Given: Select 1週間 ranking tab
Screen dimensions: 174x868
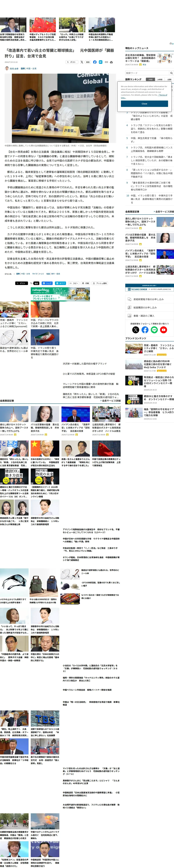Looking at the screenshot, I should (169, 80).
